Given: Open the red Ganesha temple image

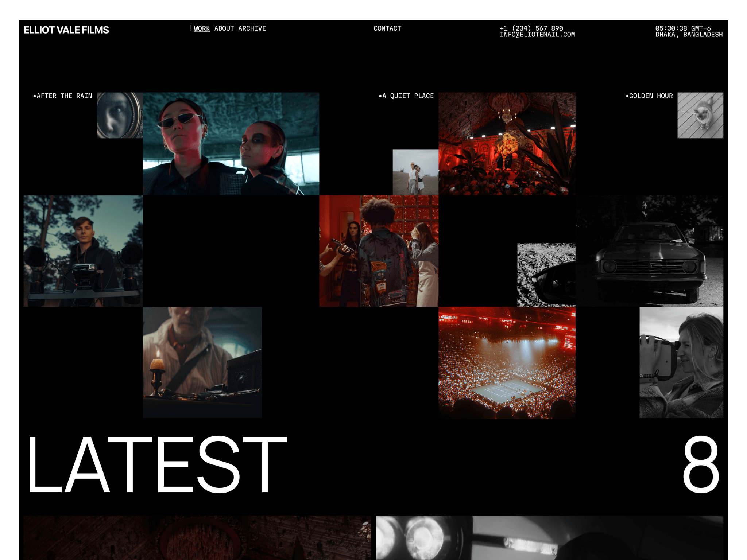Looking at the screenshot, I should (x=507, y=144).
